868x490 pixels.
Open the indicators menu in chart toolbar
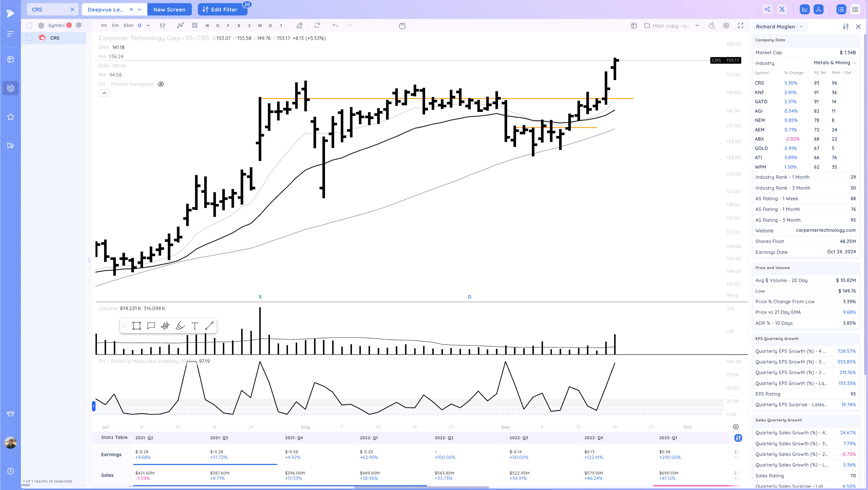point(180,26)
